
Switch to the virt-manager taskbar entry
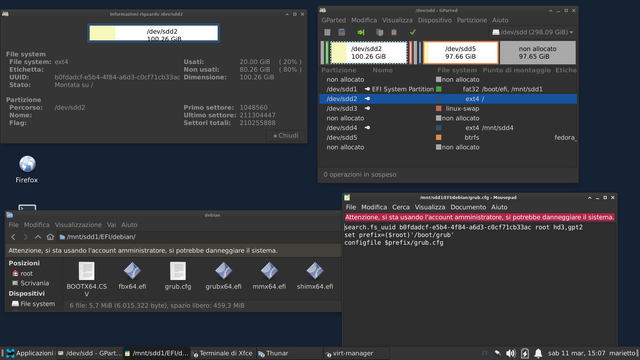point(356,353)
